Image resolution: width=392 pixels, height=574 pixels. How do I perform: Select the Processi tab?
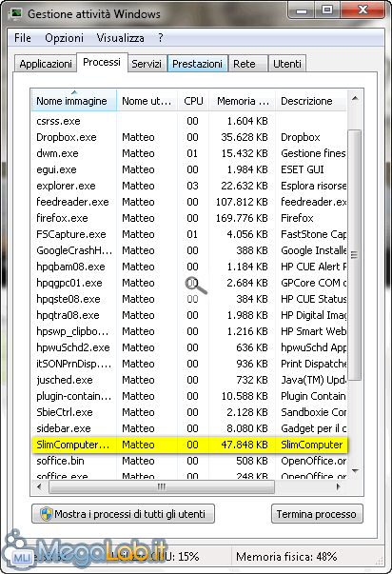pos(102,62)
